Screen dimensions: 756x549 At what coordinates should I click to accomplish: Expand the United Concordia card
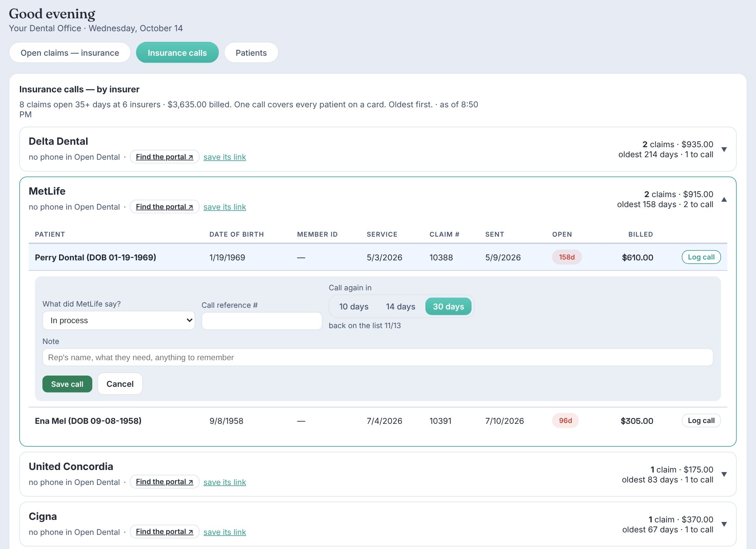[x=724, y=474]
